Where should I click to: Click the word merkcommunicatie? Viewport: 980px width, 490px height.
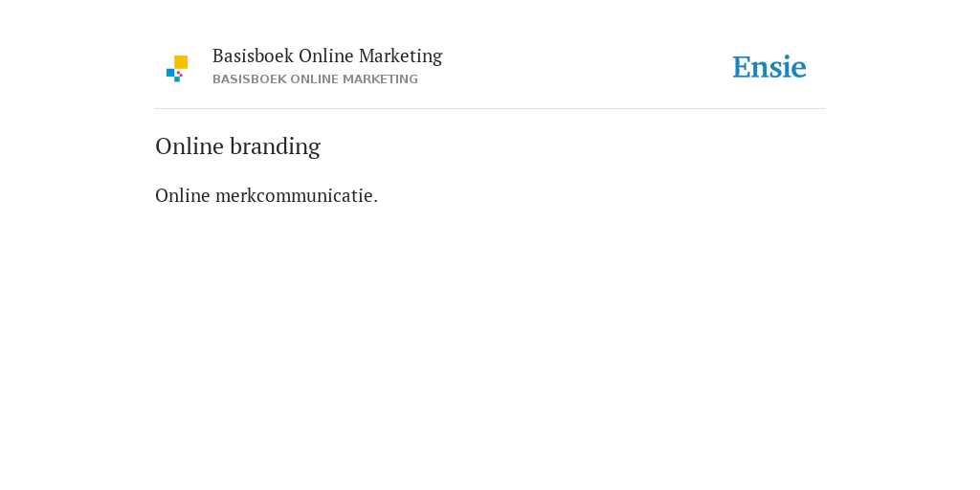[295, 195]
